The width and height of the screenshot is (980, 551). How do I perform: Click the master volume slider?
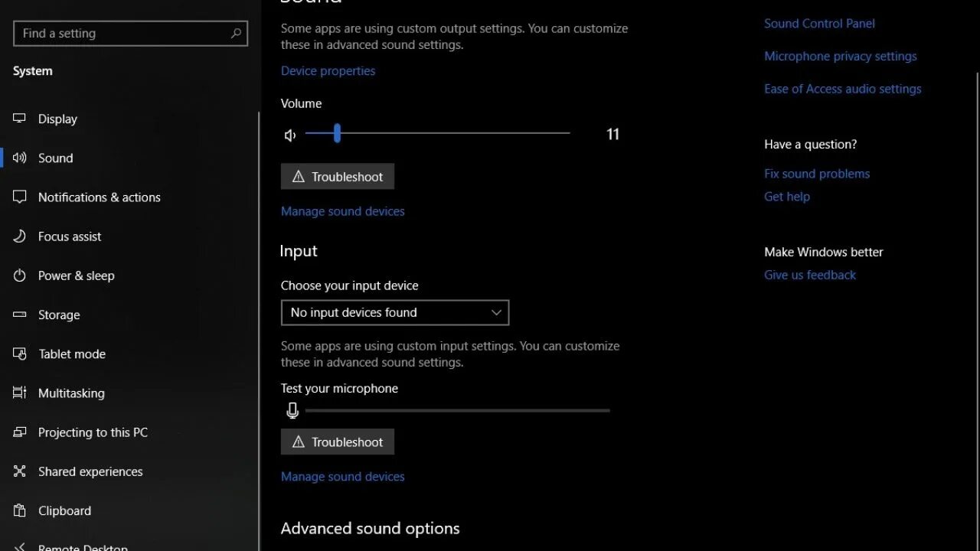437,133
